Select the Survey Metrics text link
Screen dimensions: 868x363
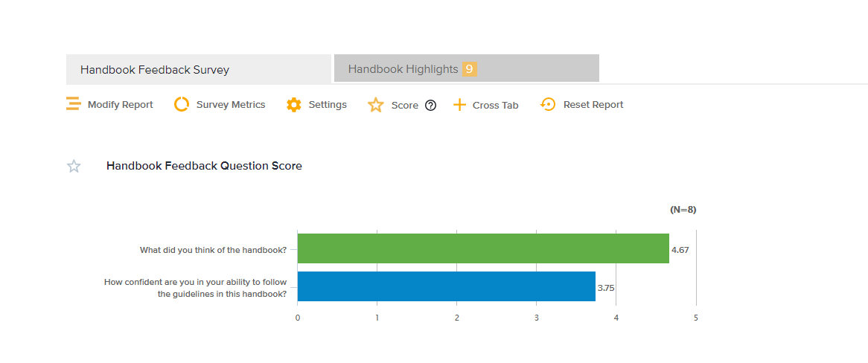(231, 105)
